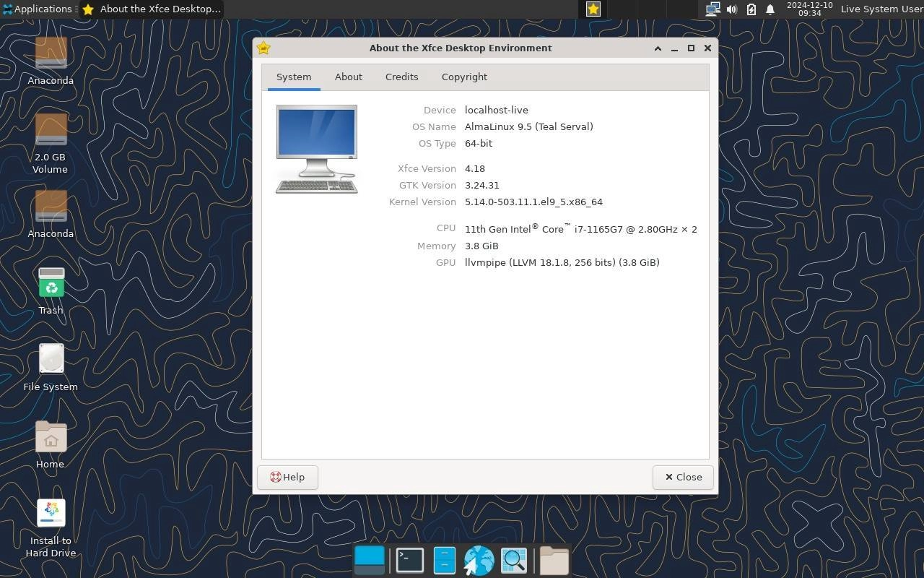The height and width of the screenshot is (578, 924).
Task: Select the first Anaconda desktop icon
Action: click(51, 61)
